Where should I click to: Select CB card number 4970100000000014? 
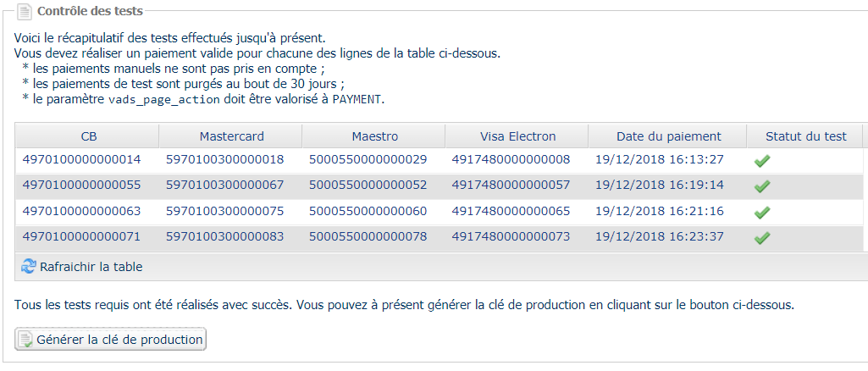point(81,160)
